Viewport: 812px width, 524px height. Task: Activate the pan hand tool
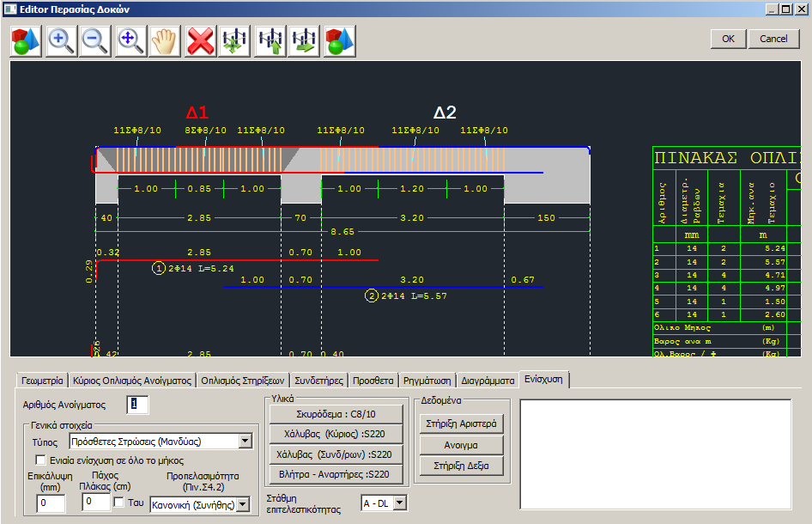click(165, 41)
